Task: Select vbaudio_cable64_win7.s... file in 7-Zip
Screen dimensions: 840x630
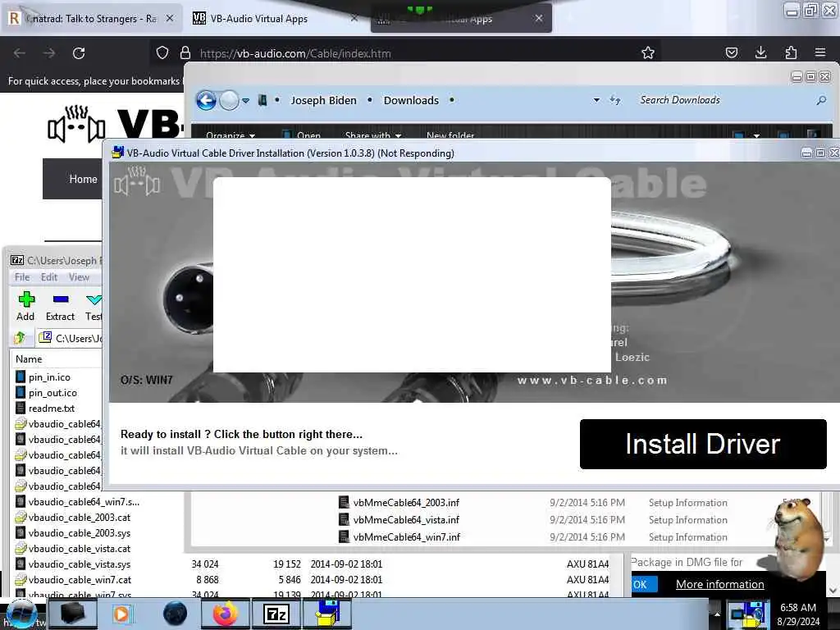Action: (x=84, y=502)
